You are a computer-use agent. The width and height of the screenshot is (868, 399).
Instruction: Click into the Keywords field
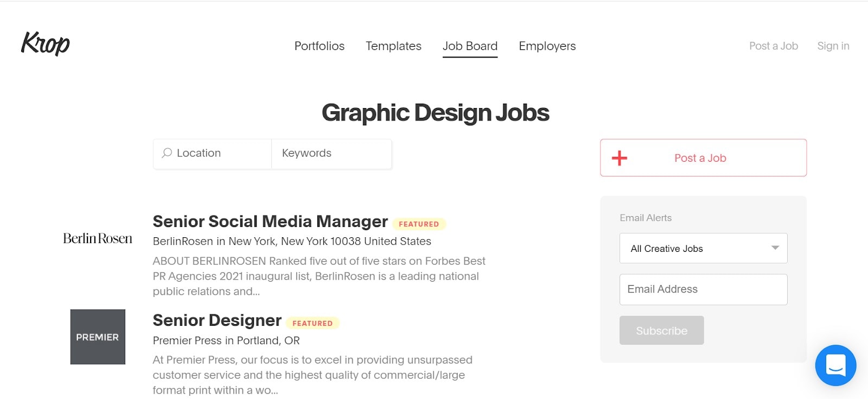point(331,154)
